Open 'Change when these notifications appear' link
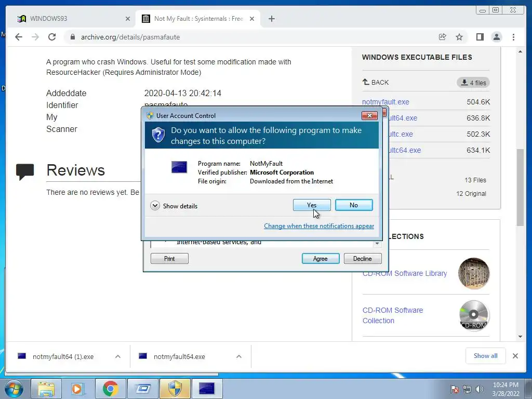 [319, 226]
